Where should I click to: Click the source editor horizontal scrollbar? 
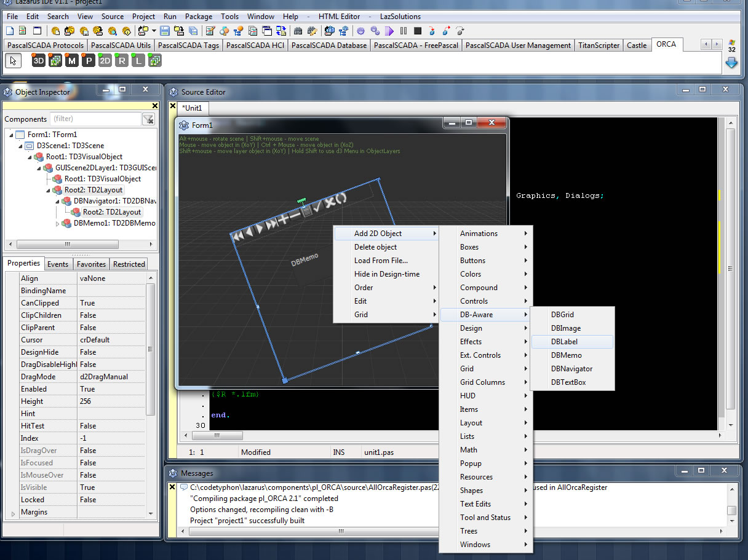coord(453,435)
